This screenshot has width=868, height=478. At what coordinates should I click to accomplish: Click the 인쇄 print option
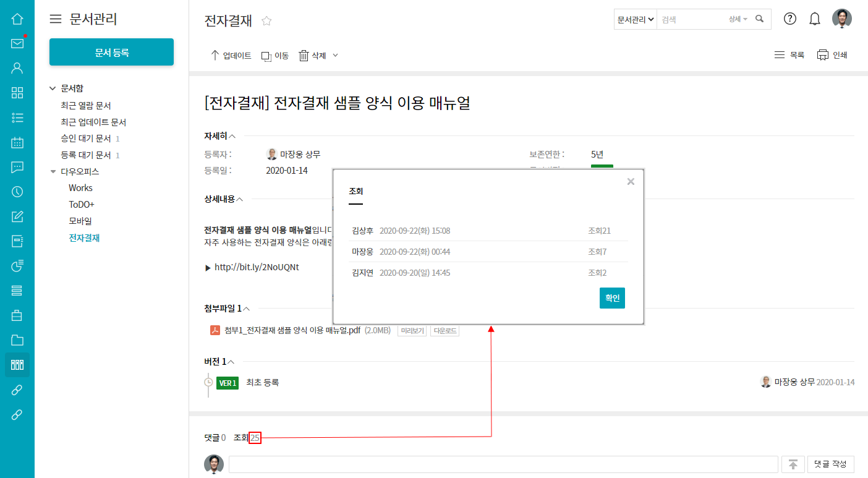(832, 55)
